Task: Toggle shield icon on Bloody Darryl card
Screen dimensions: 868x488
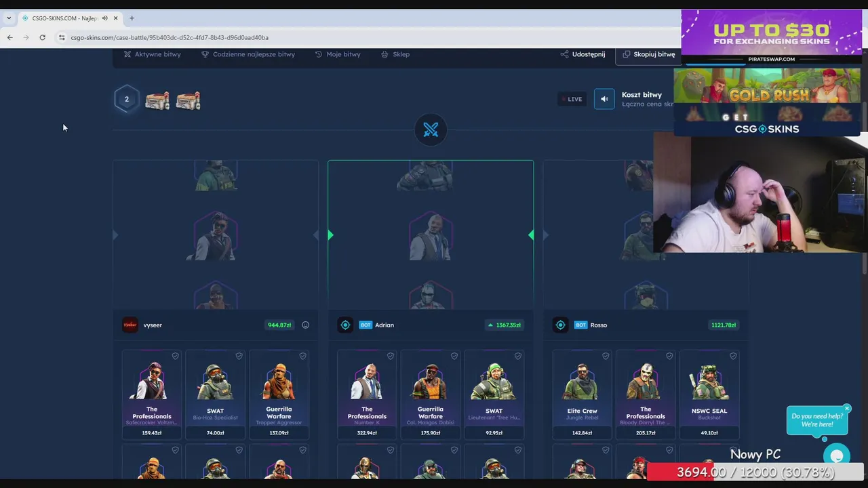Action: [x=669, y=356]
